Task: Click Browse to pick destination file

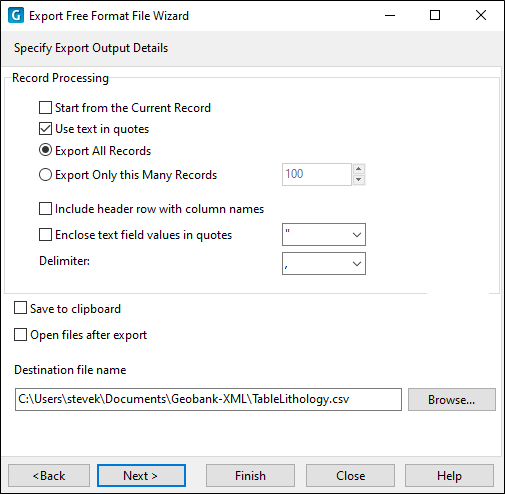Action: coord(452,399)
